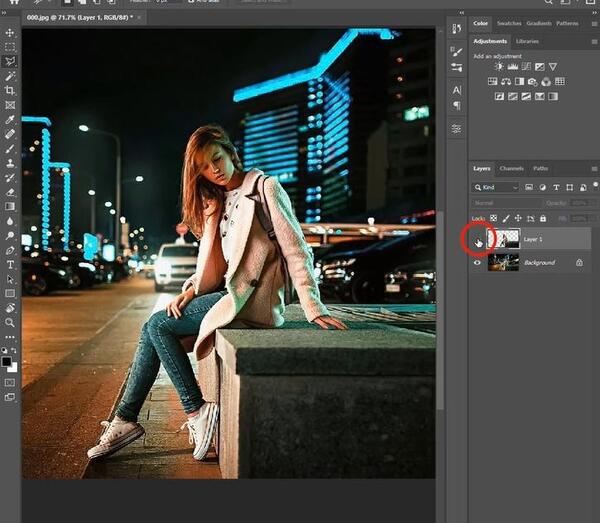Image resolution: width=600 pixels, height=523 pixels.
Task: Toggle Background layer visibility eye
Action: [x=477, y=263]
